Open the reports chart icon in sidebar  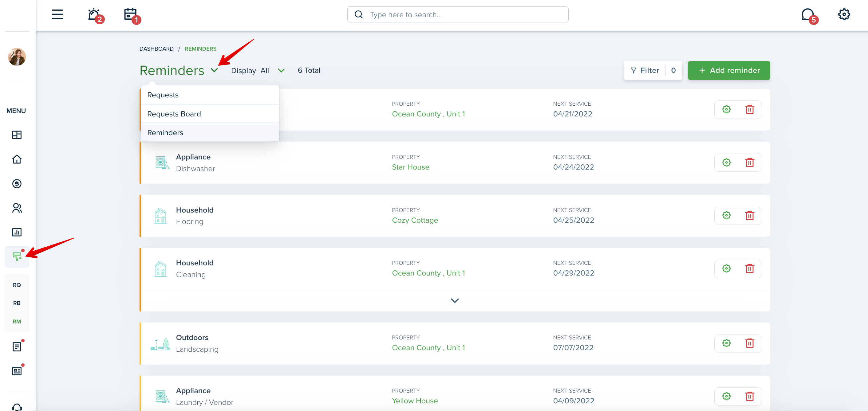point(17,232)
